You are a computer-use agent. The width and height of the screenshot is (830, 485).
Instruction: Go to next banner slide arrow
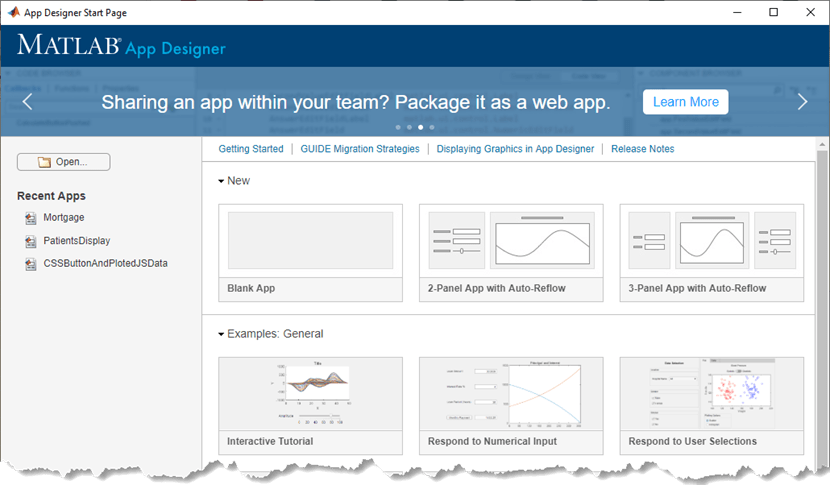click(802, 101)
